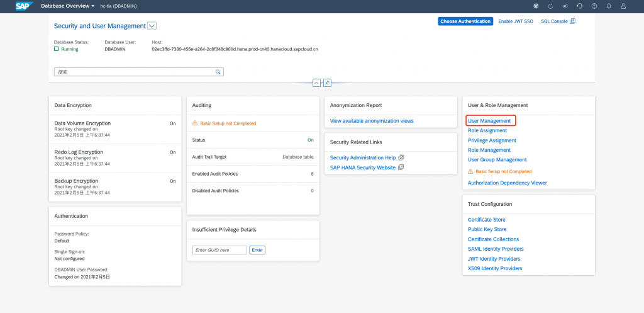Click the search magnifier icon
644x313 pixels.
(218, 72)
